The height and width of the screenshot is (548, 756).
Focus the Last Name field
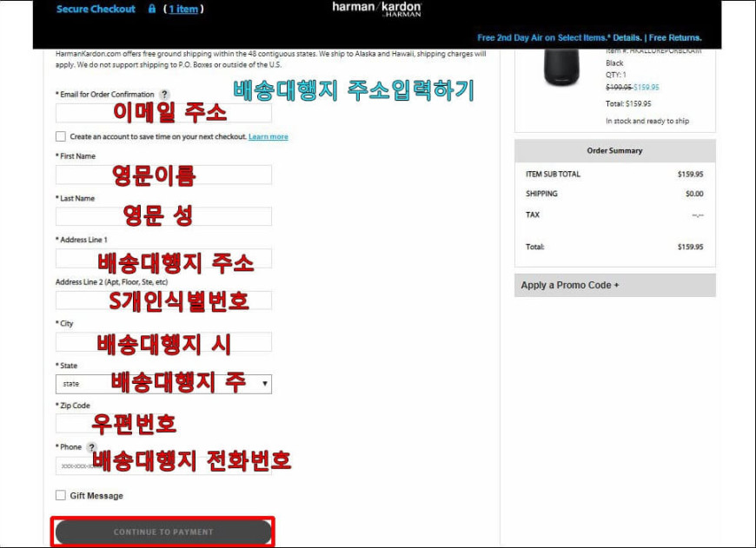click(163, 216)
